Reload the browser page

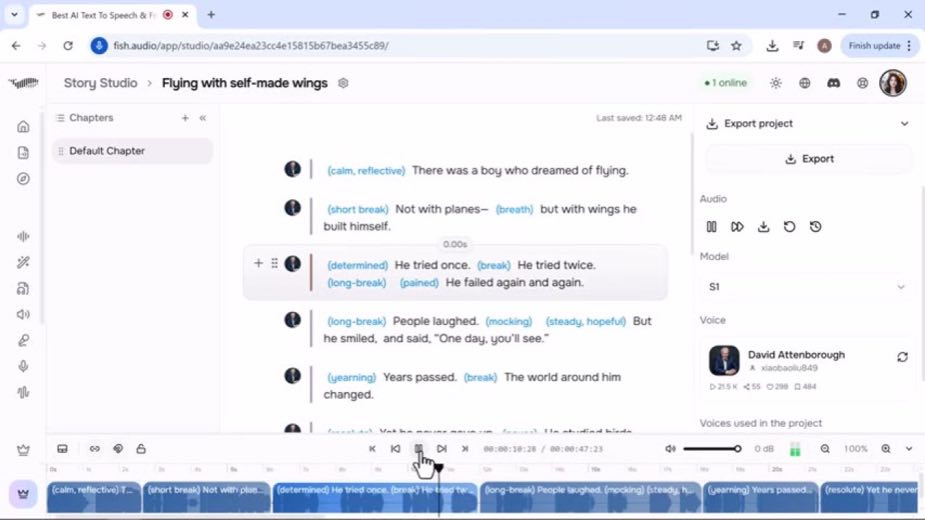click(x=68, y=45)
